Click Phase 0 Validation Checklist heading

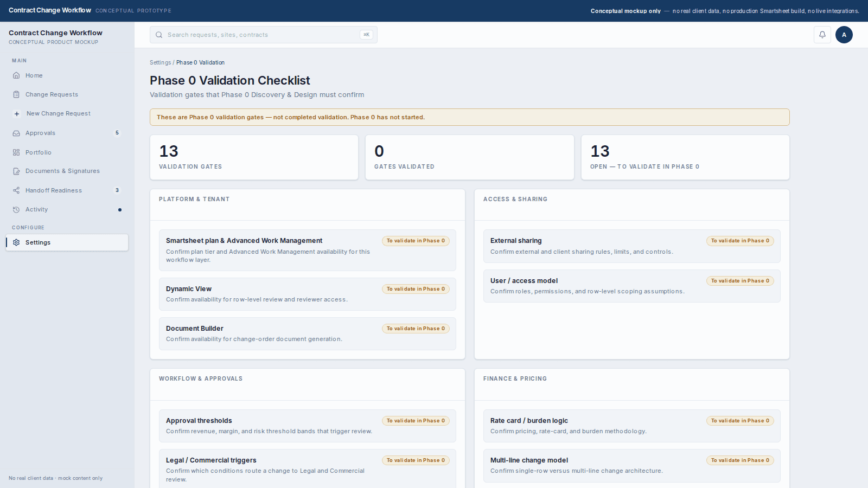pos(230,80)
